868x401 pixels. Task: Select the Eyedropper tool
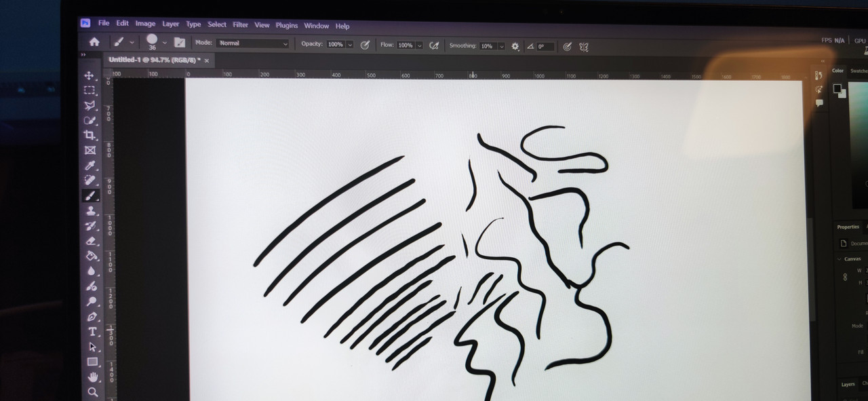tap(90, 165)
